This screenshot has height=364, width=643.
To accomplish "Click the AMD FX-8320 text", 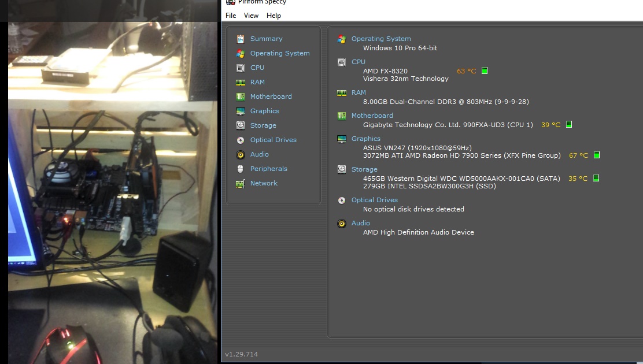I will (385, 71).
